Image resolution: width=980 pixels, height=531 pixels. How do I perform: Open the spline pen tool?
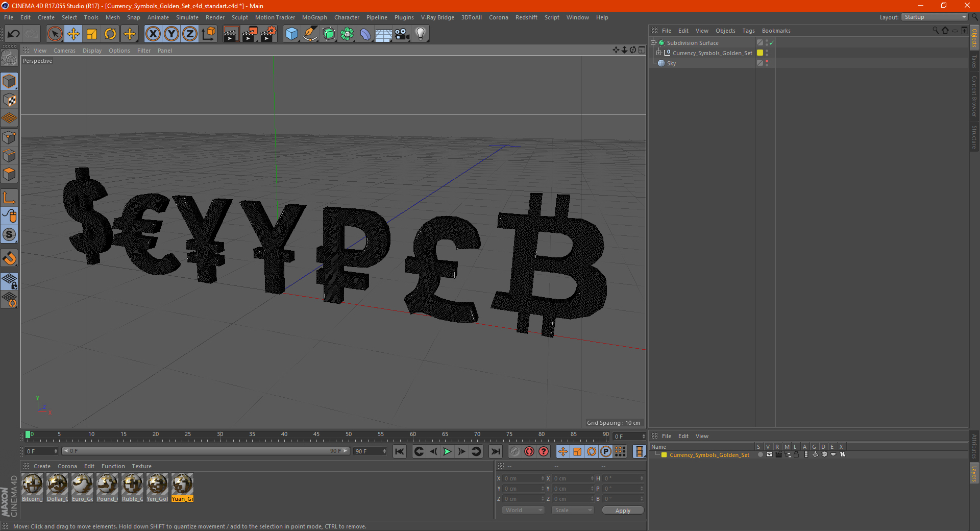(x=310, y=34)
